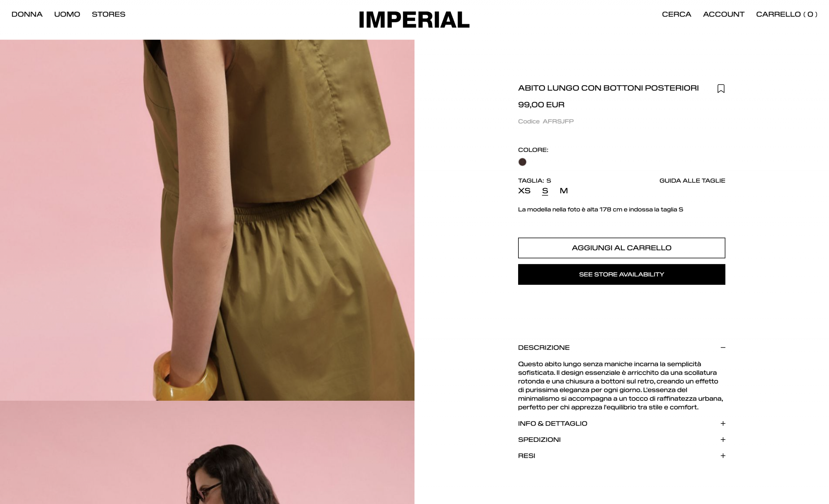This screenshot has height=504, width=829.
Task: Save product with the bookmark icon
Action: 721,88
